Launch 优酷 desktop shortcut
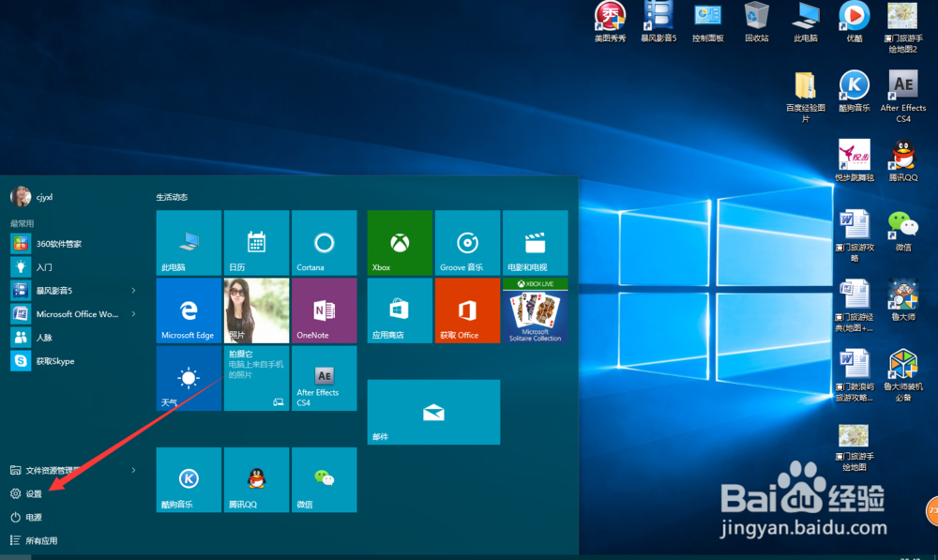The width and height of the screenshot is (938, 560). pyautogui.click(x=855, y=23)
